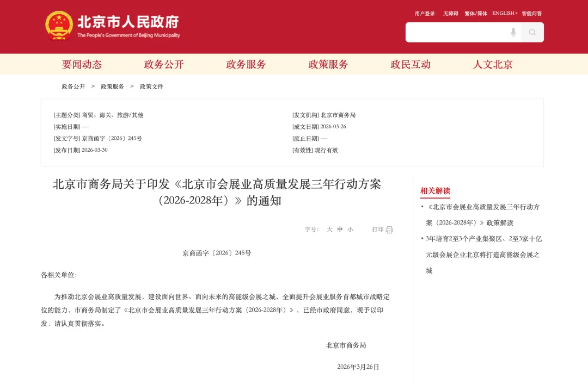Viewport: 588px width, 384px height.
Task: Click the [废止日期] field
Action: pos(310,138)
